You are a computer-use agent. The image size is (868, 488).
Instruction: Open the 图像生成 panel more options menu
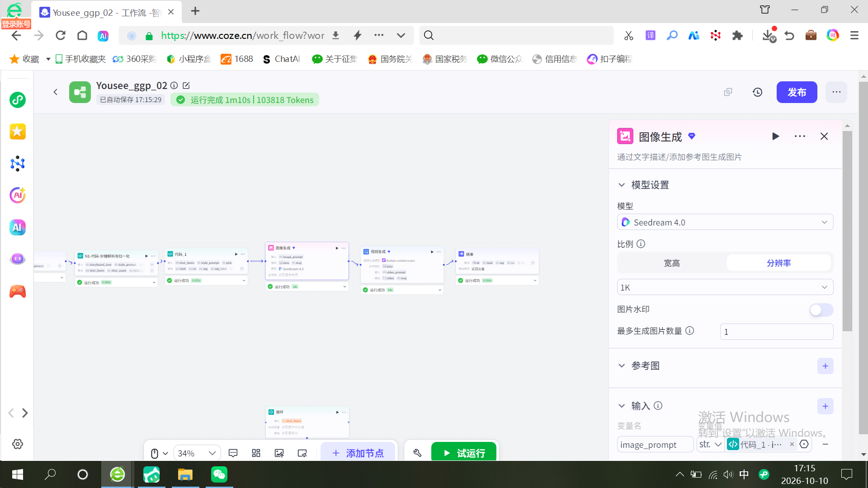[800, 136]
